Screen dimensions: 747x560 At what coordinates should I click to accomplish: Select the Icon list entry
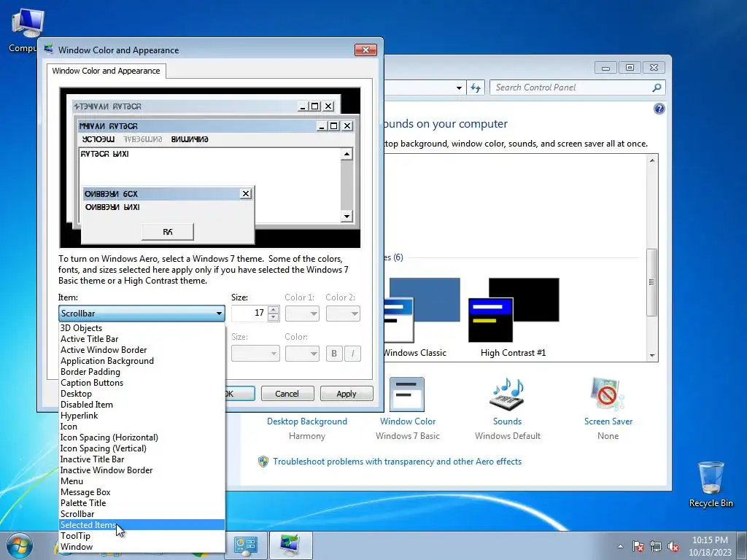pos(142,426)
